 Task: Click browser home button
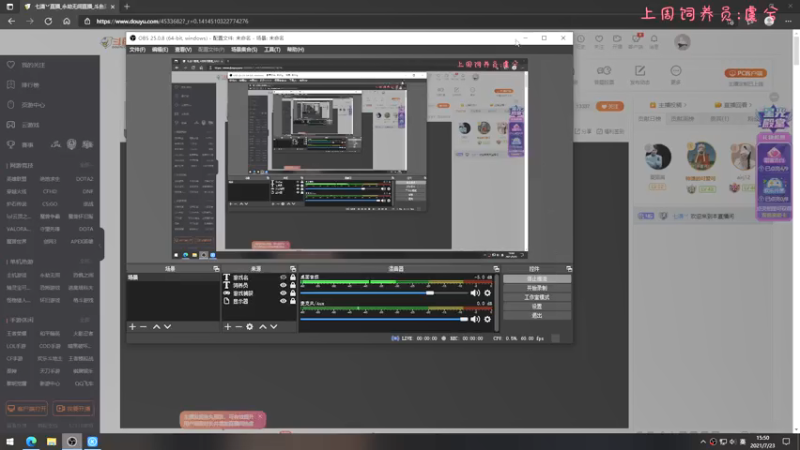pyautogui.click(x=66, y=21)
